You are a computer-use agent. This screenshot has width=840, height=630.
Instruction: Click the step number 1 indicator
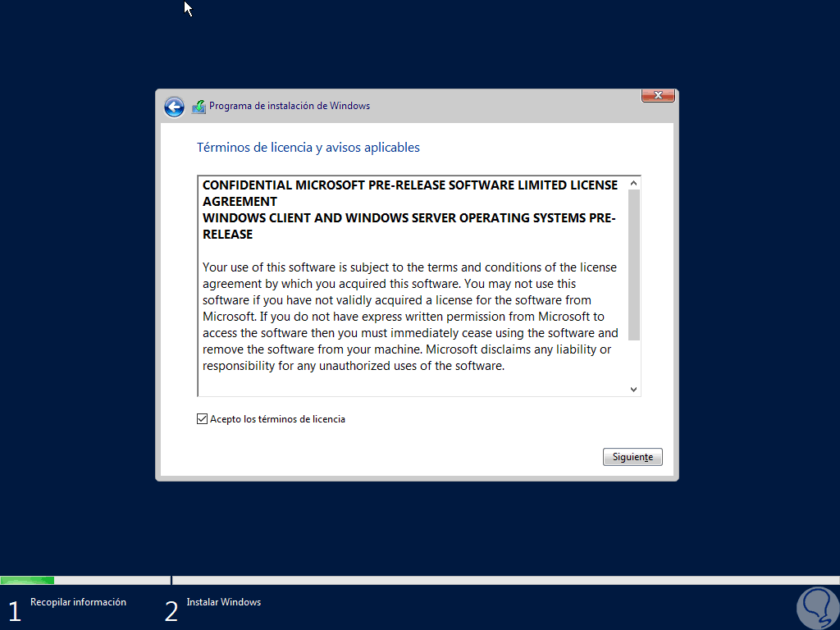(x=15, y=611)
